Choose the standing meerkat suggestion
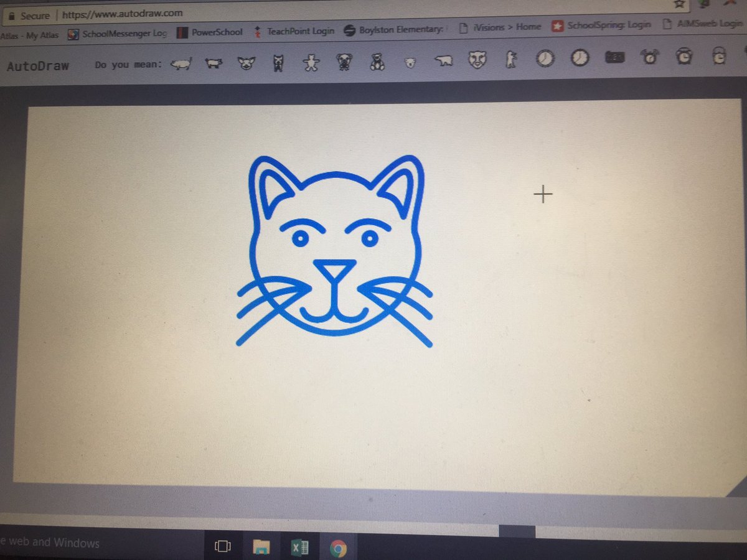The width and height of the screenshot is (747, 560). (510, 59)
